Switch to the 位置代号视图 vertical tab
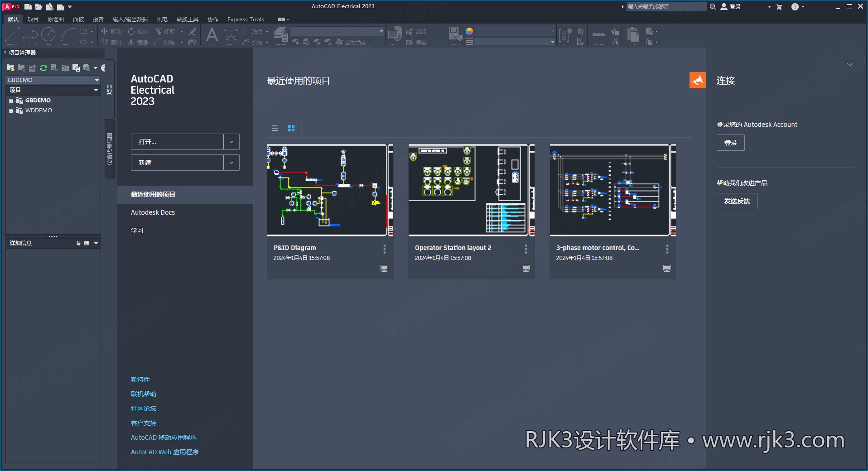The image size is (868, 471). [110, 149]
